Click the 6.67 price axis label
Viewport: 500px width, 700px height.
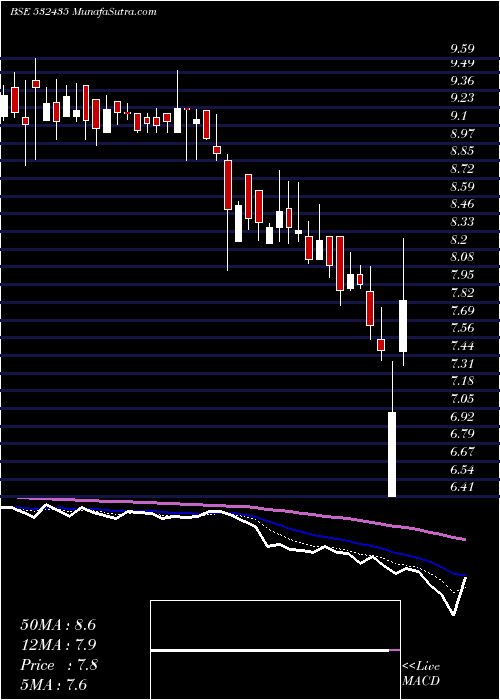(462, 452)
